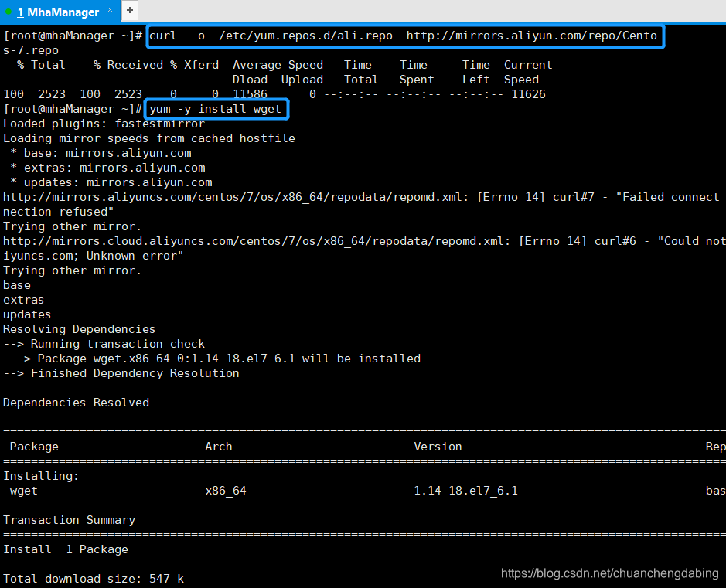Click the text 'Resolving Dependencies'
The width and height of the screenshot is (726, 588).
[79, 329]
